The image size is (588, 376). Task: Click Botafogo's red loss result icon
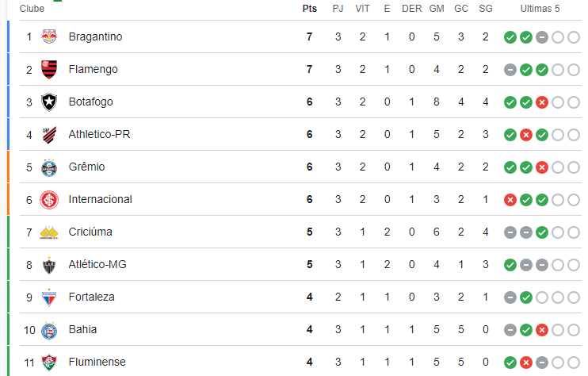[542, 102]
